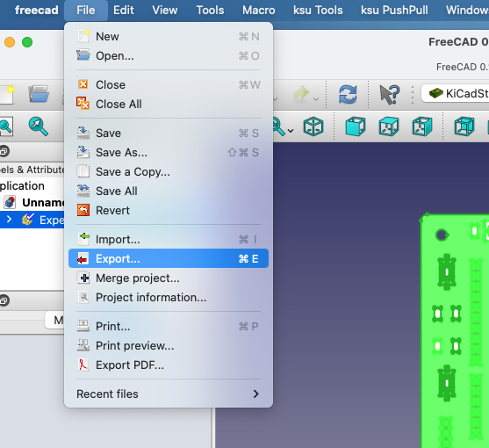Select the Unnamed document in tree
The width and height of the screenshot is (489, 448).
[43, 202]
